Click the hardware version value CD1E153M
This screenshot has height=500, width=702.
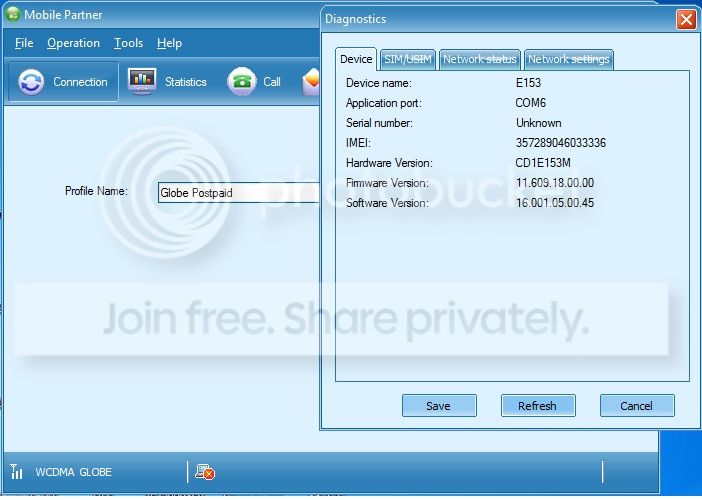(x=543, y=163)
